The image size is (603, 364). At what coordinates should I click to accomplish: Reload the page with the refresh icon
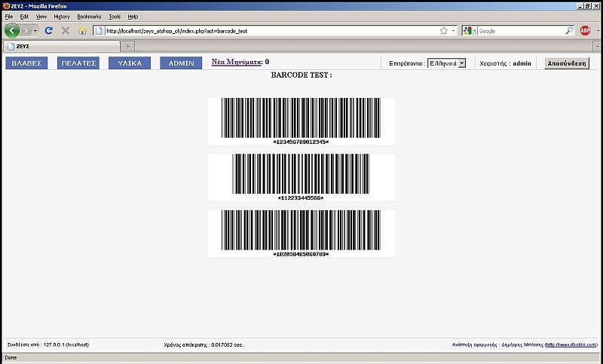pyautogui.click(x=48, y=30)
